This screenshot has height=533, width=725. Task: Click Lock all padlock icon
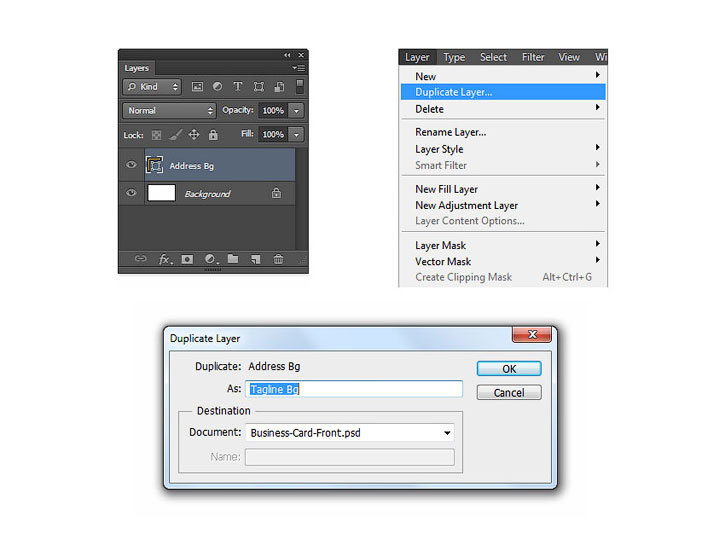click(213, 135)
